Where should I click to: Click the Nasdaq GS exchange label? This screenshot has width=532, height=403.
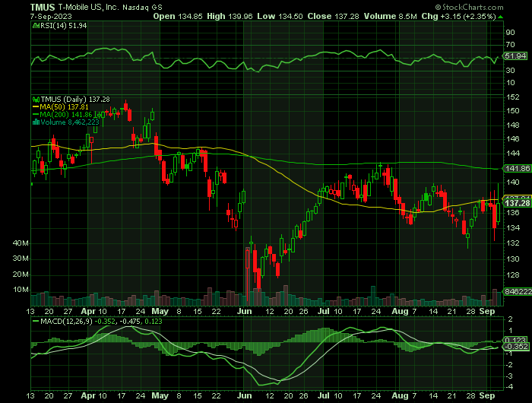[143, 7]
